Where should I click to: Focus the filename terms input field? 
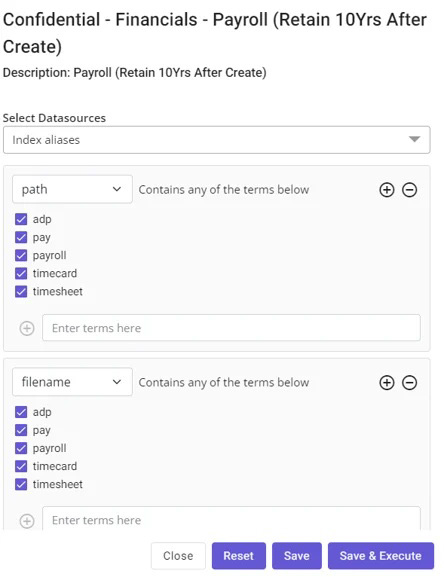231,519
